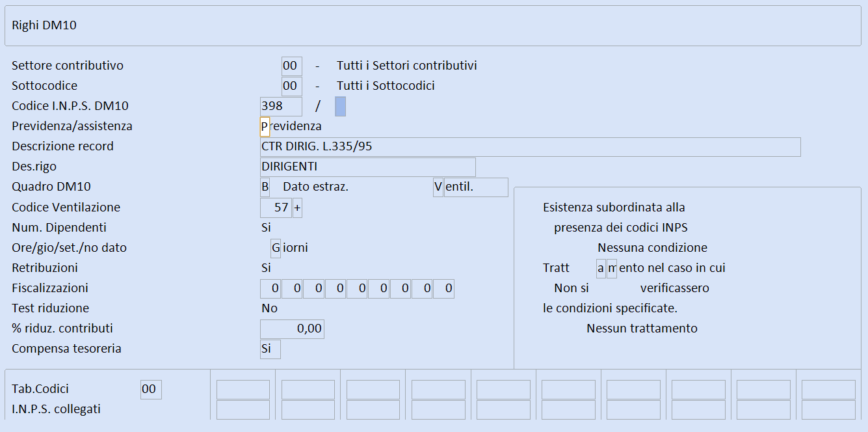868x432 pixels.
Task: Click the 'Esistenza subordinata alla' text
Action: pyautogui.click(x=614, y=208)
